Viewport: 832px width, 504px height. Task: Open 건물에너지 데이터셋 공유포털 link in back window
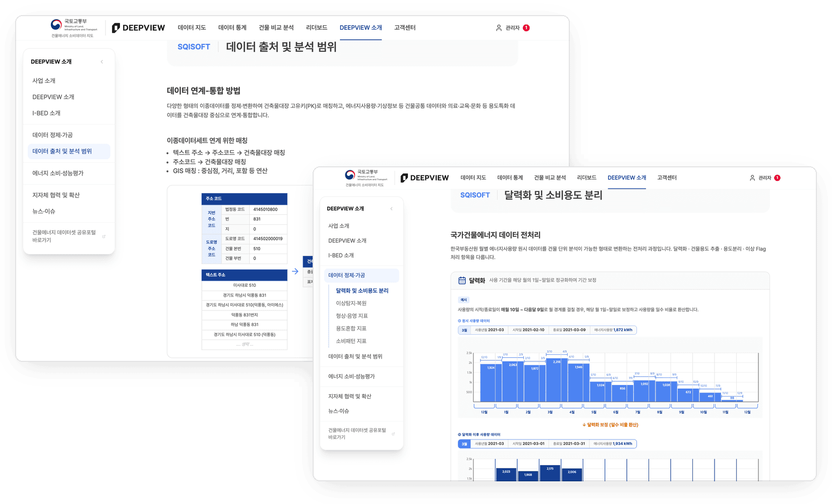(x=64, y=236)
